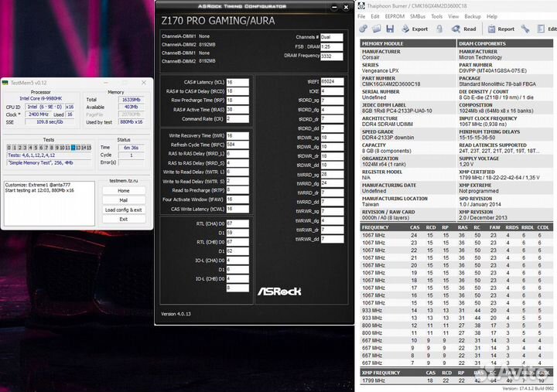
Task: Click the part number CMK16GX4M2D3600C18 value
Action: 391,84
